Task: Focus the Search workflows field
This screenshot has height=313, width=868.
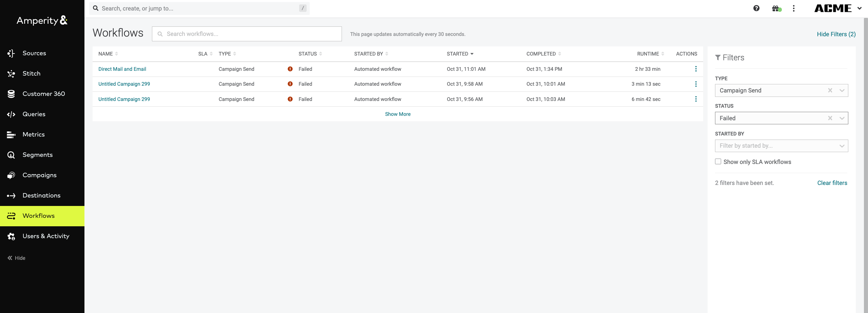Action: (247, 34)
